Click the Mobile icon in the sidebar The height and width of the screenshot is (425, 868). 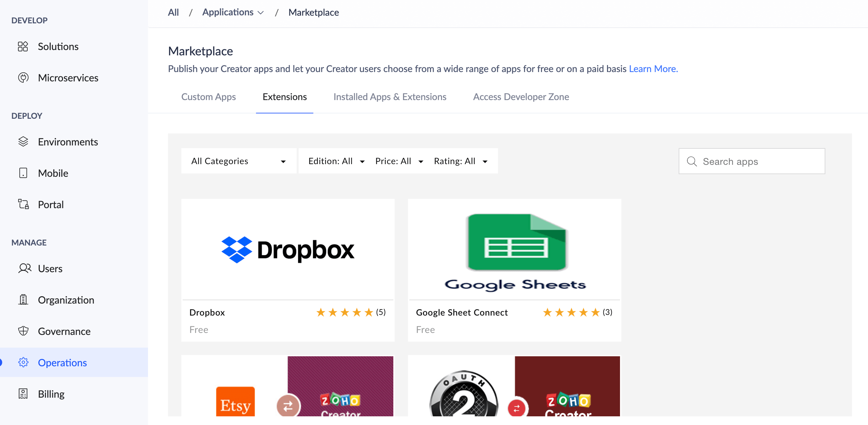(x=23, y=173)
